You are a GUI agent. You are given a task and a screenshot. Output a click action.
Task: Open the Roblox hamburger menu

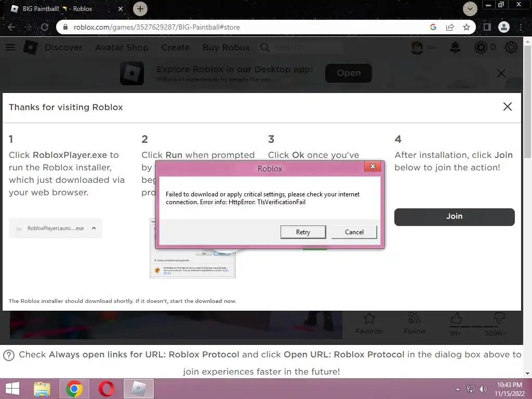coord(10,47)
